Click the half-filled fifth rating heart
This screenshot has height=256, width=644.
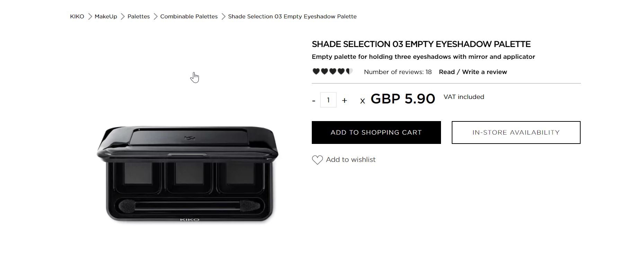(349, 72)
